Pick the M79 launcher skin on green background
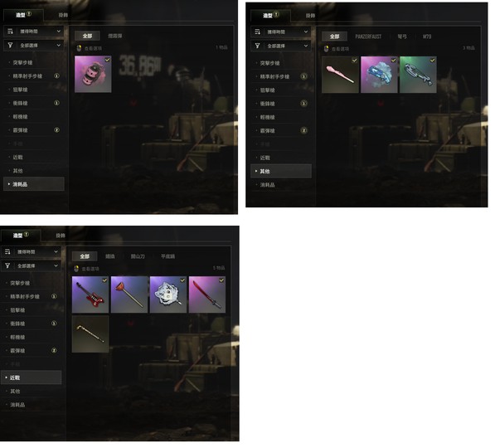This screenshot has height=448, width=495. click(418, 75)
